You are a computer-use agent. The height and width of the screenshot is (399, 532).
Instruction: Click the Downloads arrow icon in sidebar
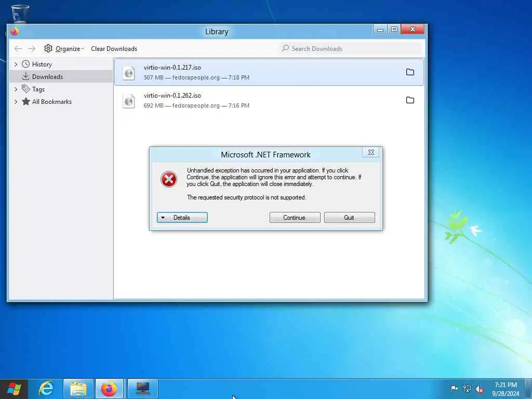(x=26, y=77)
